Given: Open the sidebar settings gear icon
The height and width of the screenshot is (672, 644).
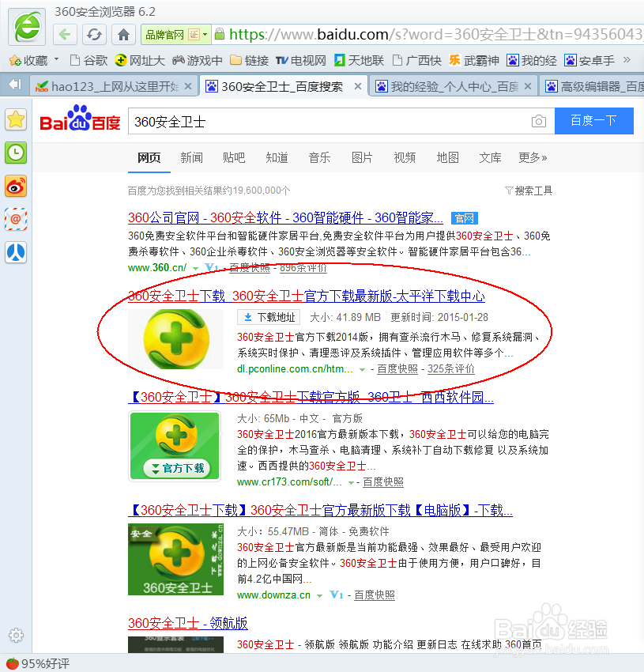Looking at the screenshot, I should coord(16,635).
